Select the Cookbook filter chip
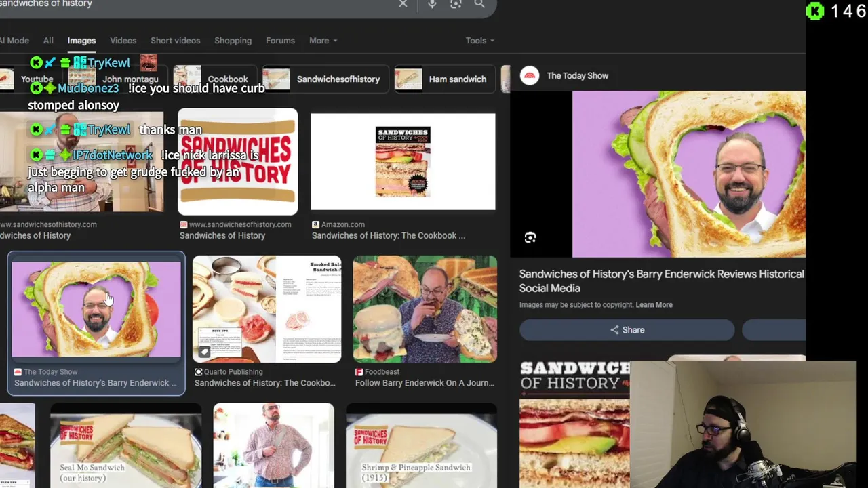This screenshot has width=868, height=488. (214, 79)
